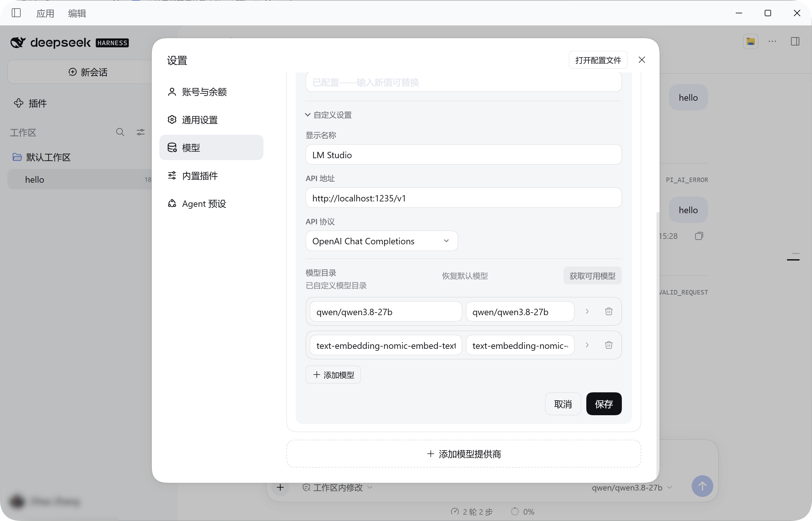This screenshot has width=812, height=521.
Task: Collapse the 自定义设置 section
Action: pyautogui.click(x=328, y=115)
